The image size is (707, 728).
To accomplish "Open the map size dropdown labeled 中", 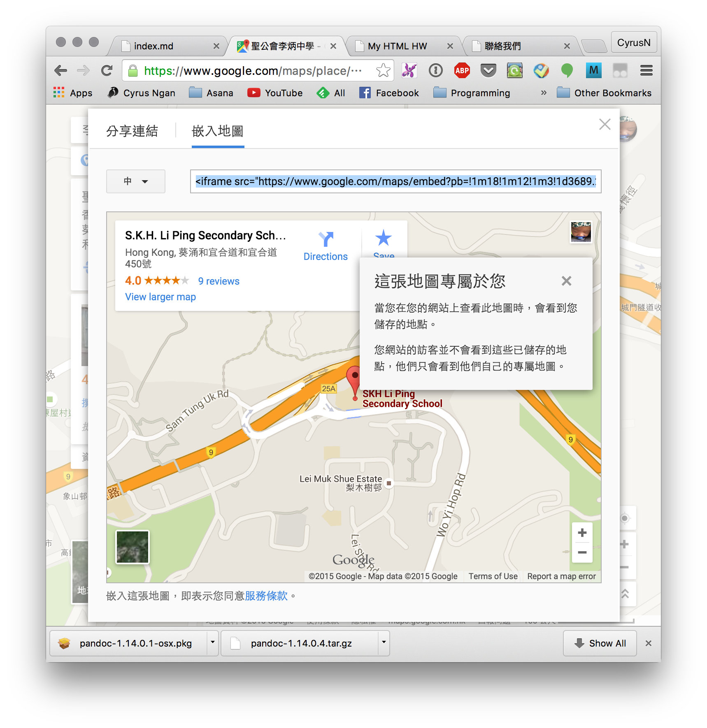I will pyautogui.click(x=135, y=181).
